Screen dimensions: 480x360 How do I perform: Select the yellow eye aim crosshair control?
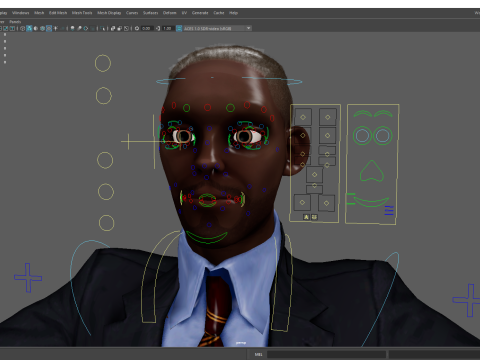[128, 141]
